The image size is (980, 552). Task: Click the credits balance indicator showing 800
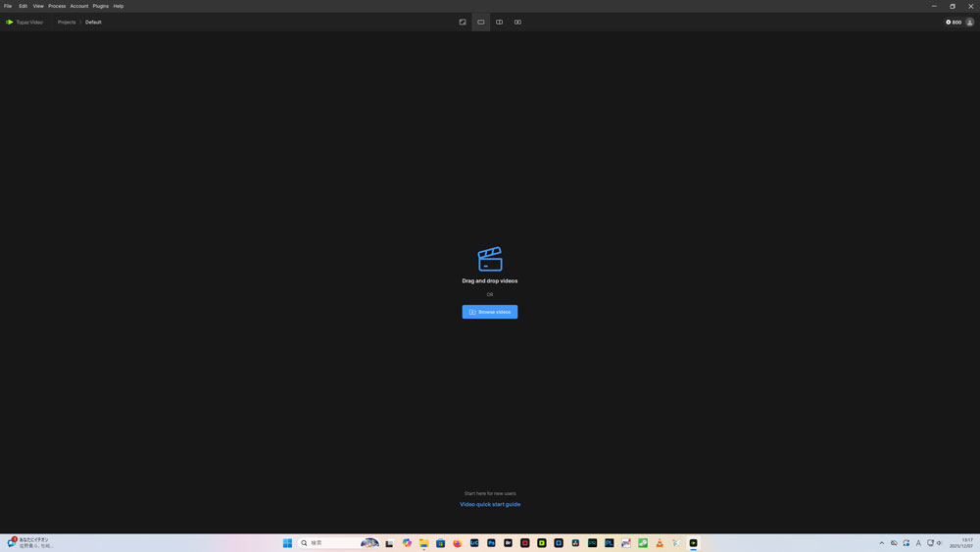954,22
